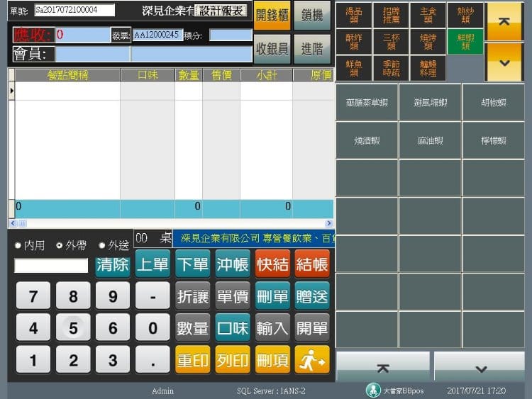
Task: Open the 招牌推薦 category
Action: pyautogui.click(x=391, y=16)
